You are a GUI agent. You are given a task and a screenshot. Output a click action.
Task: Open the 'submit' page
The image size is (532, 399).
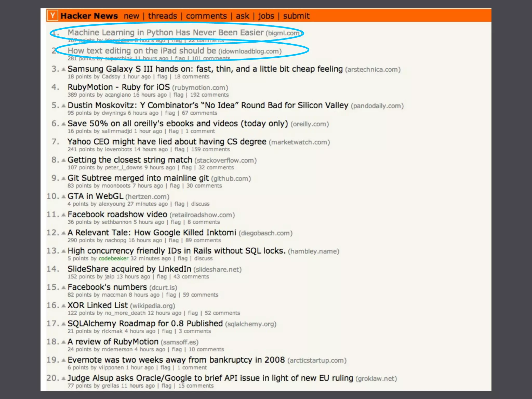[x=296, y=16]
